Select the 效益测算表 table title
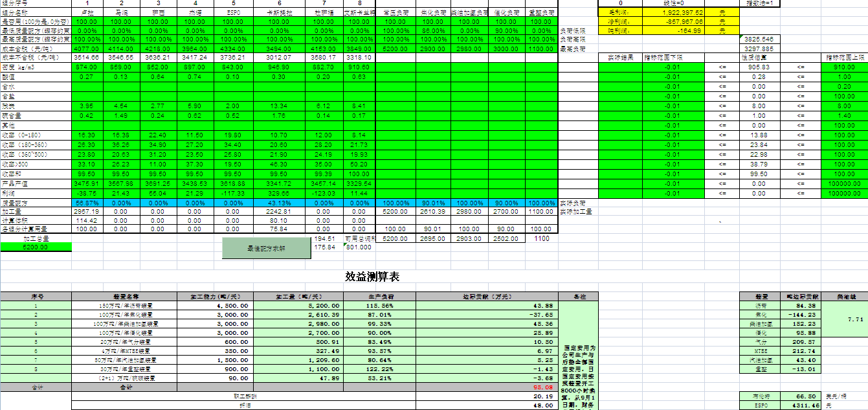Image resolution: width=868 pixels, height=410 pixels. tap(373, 277)
